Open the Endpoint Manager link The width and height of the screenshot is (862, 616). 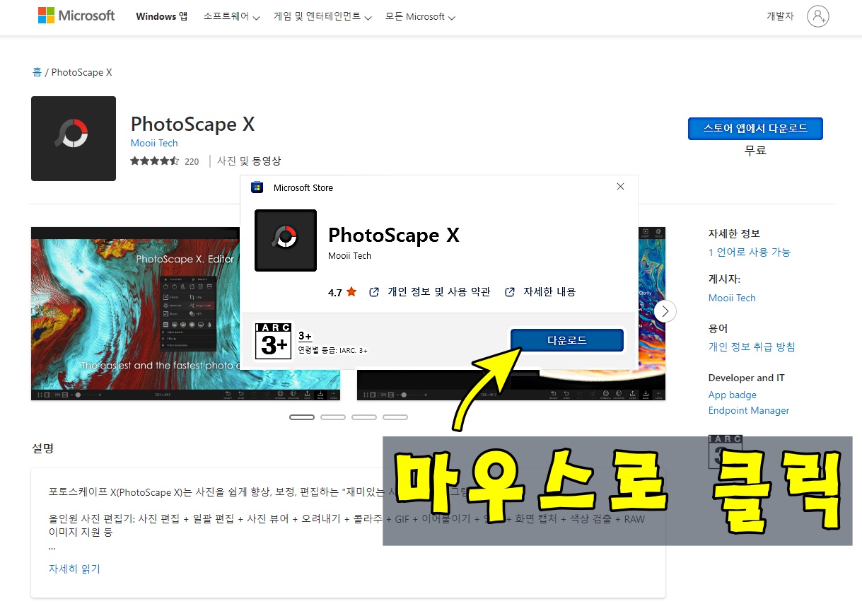[x=749, y=410]
